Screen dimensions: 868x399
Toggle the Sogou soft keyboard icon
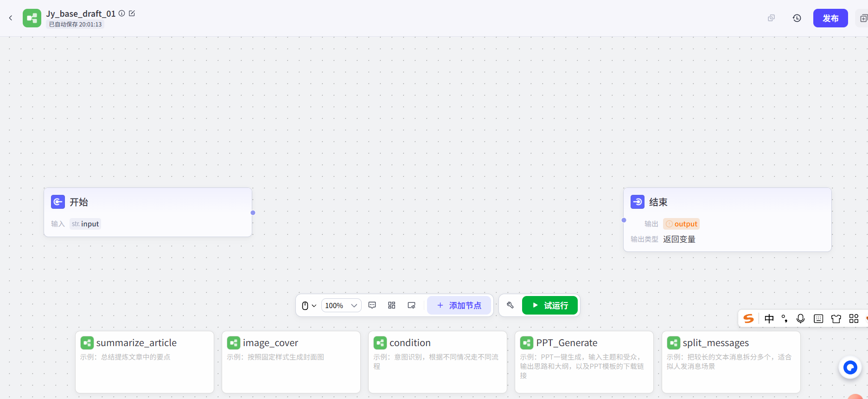[x=818, y=319]
